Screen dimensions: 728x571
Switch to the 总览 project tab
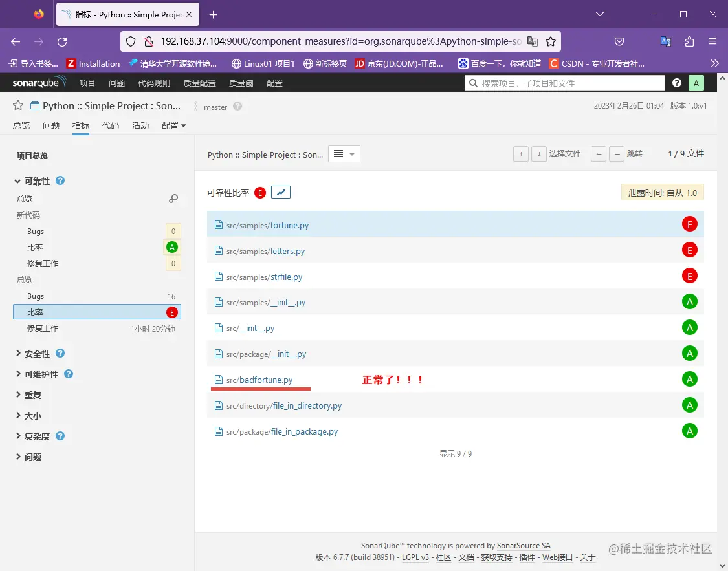(x=21, y=125)
